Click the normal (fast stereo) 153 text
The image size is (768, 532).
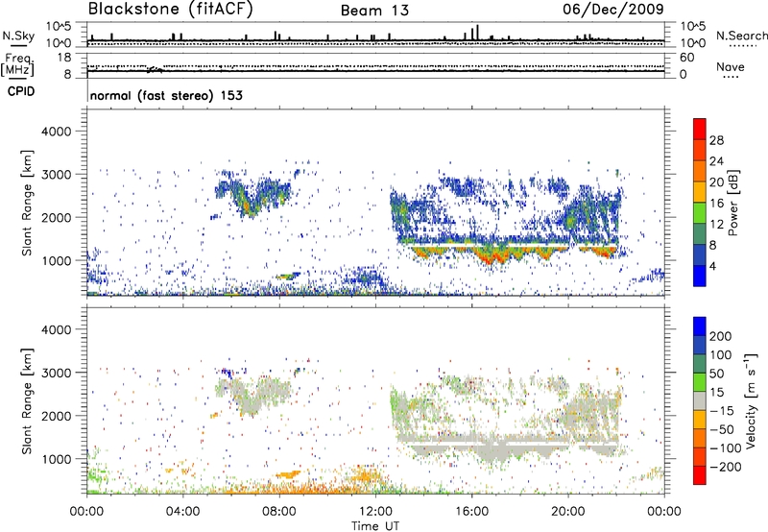click(x=166, y=96)
